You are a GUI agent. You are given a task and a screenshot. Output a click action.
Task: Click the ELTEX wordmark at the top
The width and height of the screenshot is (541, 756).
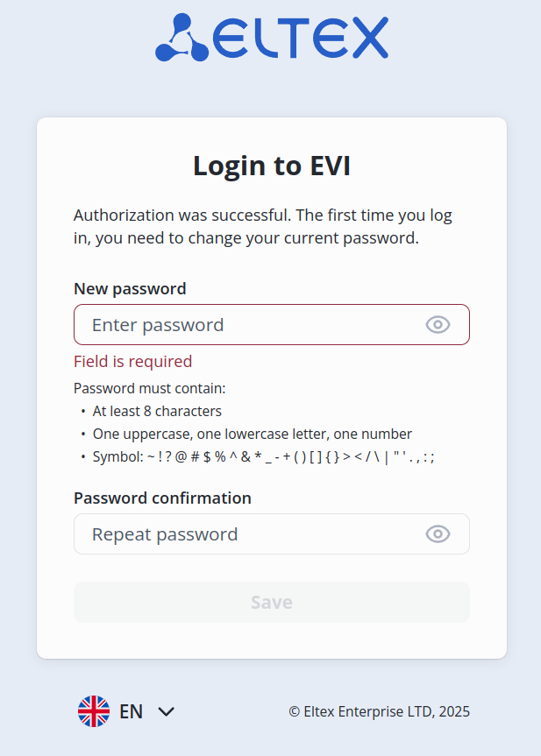[300, 39]
